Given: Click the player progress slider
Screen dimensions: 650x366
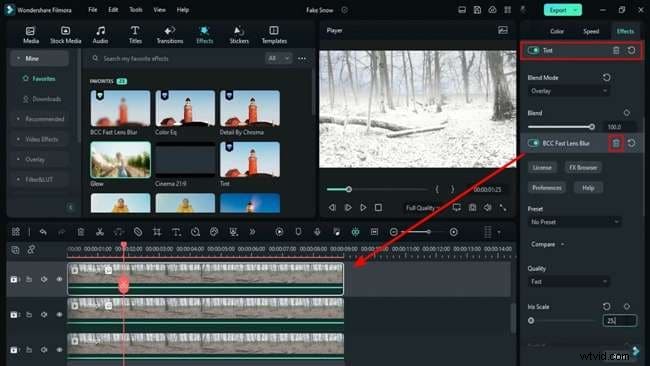Looking at the screenshot, I should pyautogui.click(x=349, y=189).
